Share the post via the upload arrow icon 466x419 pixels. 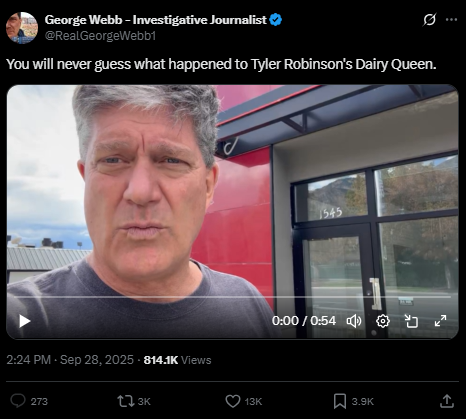[447, 401]
